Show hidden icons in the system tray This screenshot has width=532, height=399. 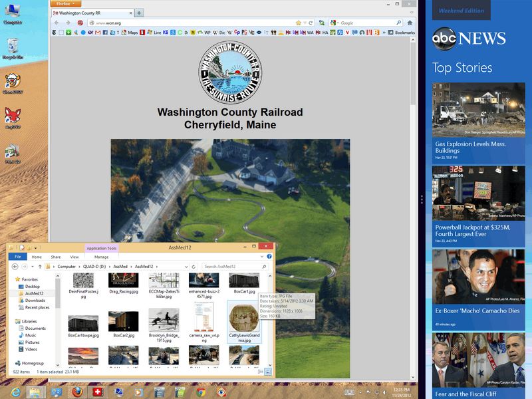point(360,392)
